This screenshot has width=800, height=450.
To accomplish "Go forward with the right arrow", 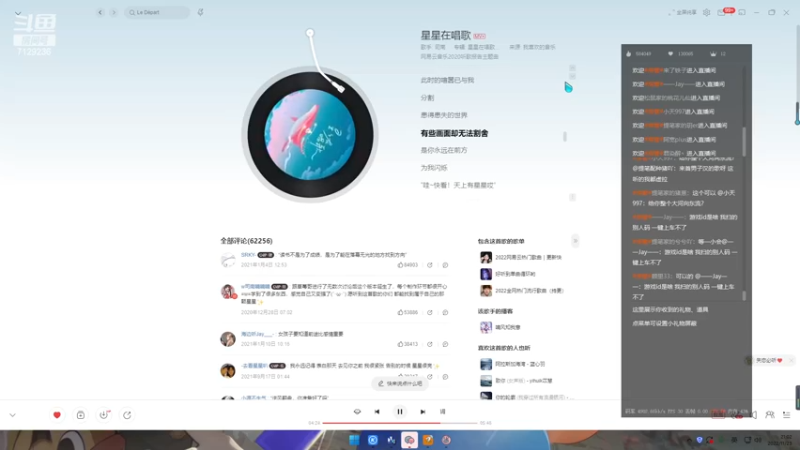I will (x=114, y=12).
